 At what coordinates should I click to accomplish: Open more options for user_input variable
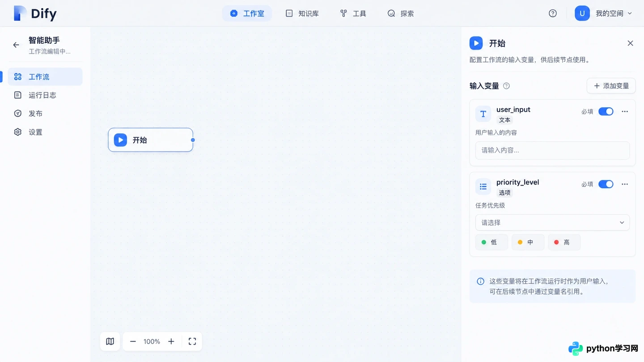[625, 111]
